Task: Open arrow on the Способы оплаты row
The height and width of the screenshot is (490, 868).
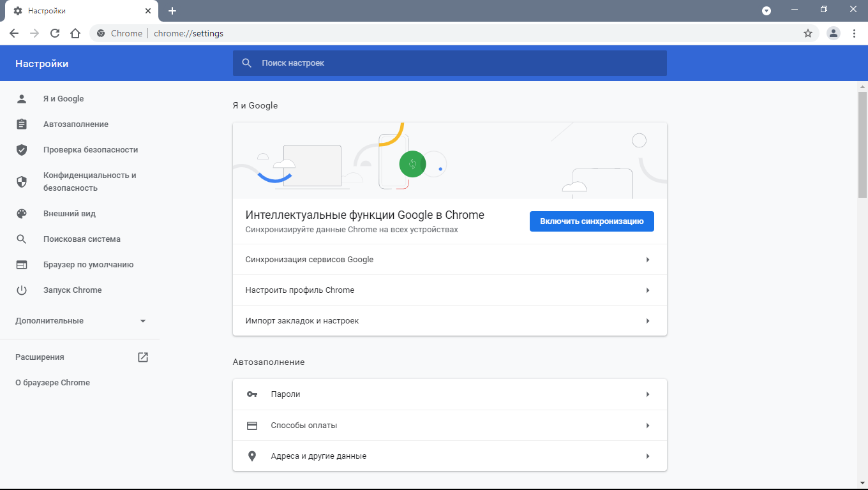Action: 648,426
